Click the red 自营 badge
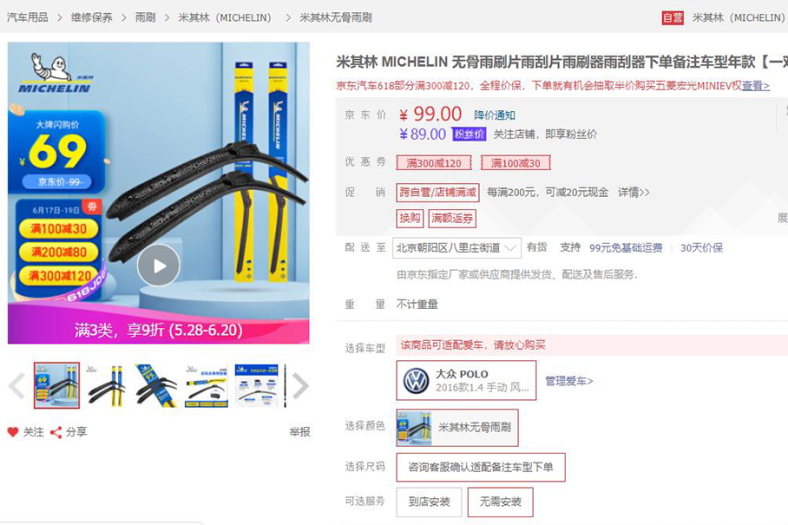 tap(672, 18)
